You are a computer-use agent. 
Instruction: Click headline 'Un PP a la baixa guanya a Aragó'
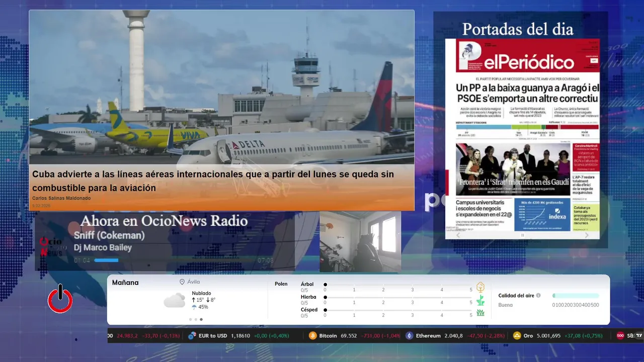pyautogui.click(x=528, y=93)
